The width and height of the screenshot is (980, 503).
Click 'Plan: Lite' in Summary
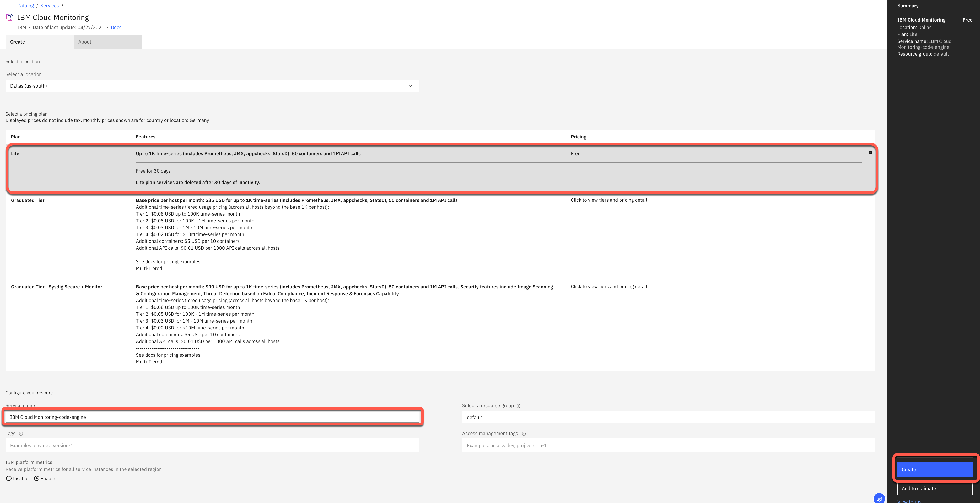[x=907, y=34]
